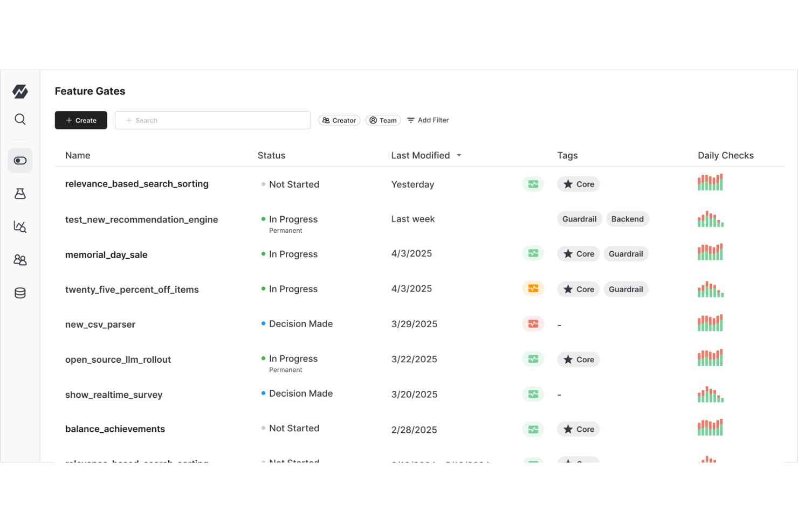This screenshot has height=532, width=798.
Task: Click daily checks chart for new_csv_parser
Action: point(710,322)
